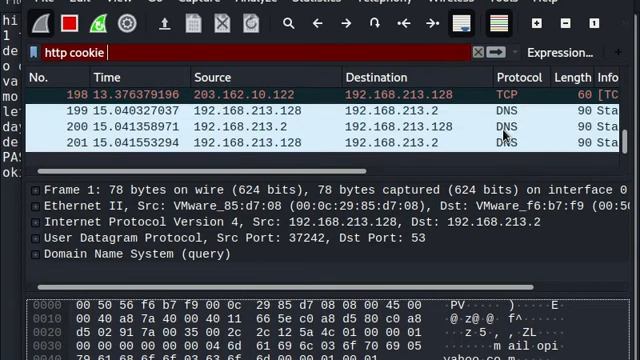Open display filter bookmark icon
Screen dimensions: 640x360
[x=33, y=53]
